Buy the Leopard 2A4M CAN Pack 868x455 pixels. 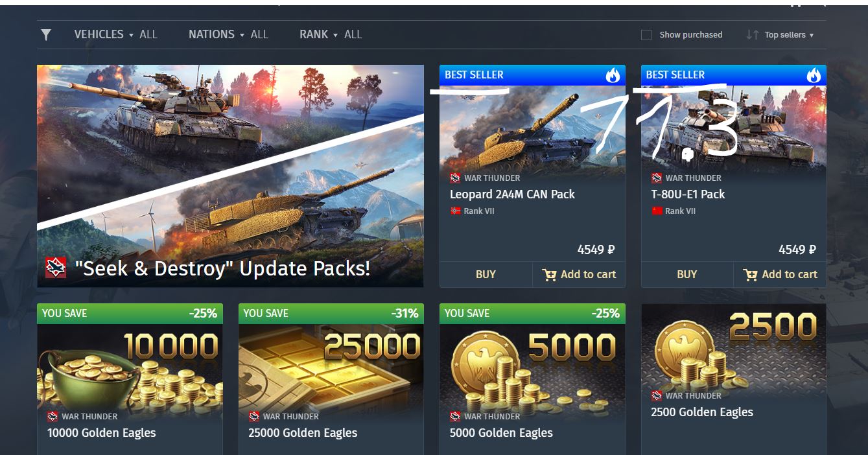pos(486,274)
